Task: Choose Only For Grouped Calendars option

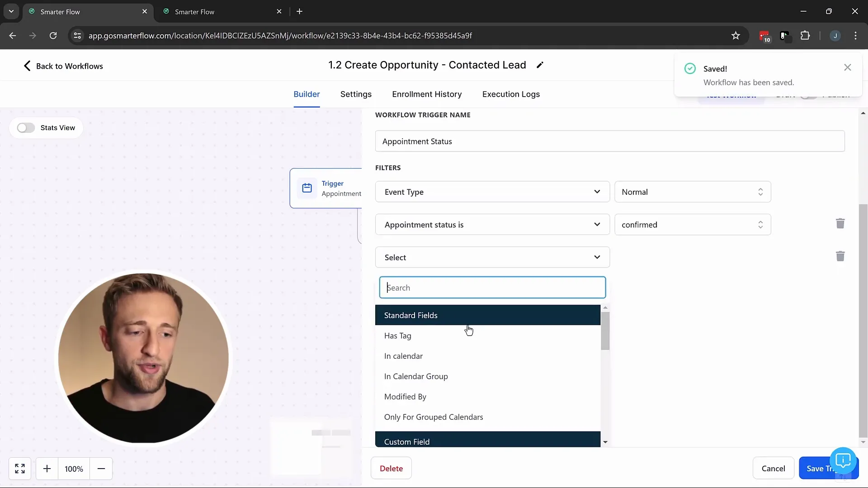Action: [x=488, y=417]
